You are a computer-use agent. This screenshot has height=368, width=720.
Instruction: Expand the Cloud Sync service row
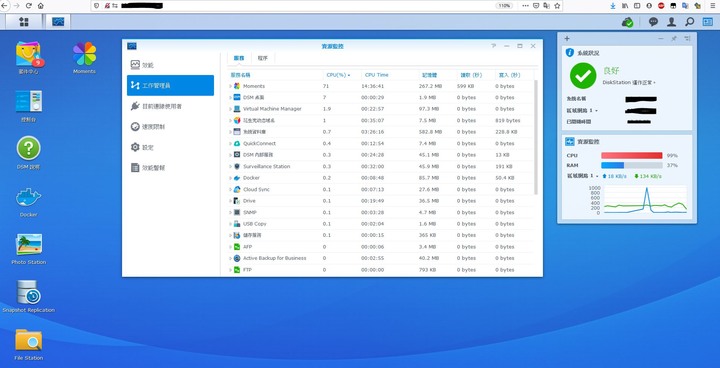231,190
